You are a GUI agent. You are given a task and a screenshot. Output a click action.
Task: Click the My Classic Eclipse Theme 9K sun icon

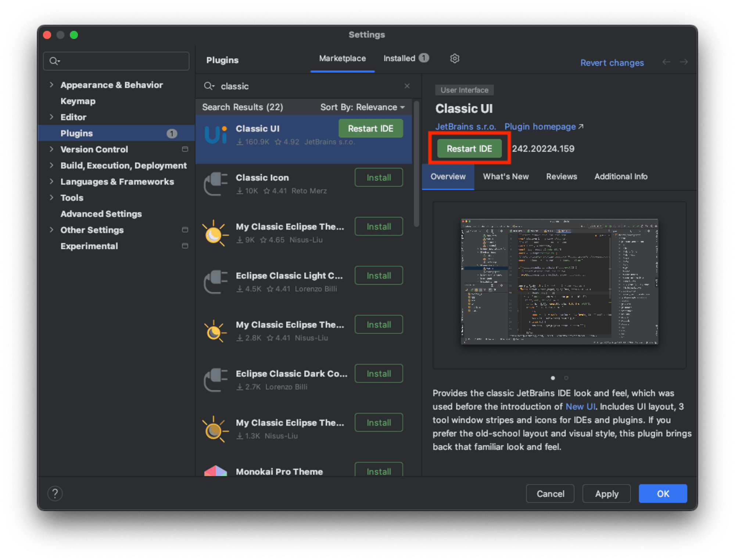(215, 234)
